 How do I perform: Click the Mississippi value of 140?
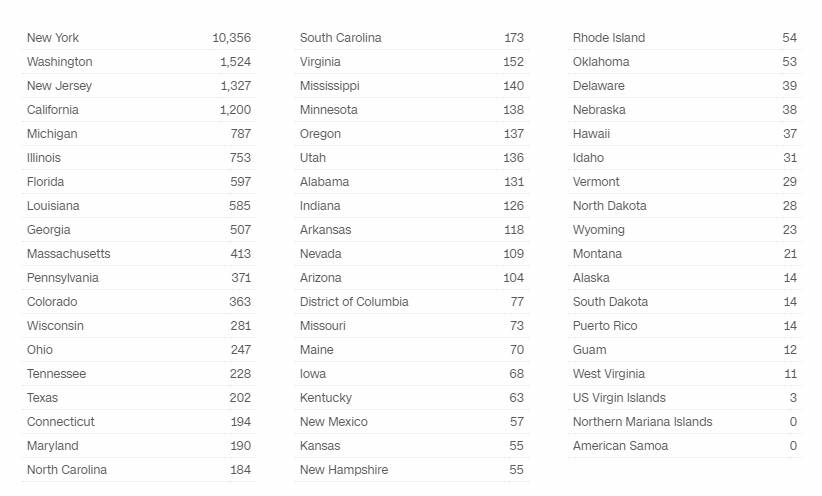(x=513, y=86)
